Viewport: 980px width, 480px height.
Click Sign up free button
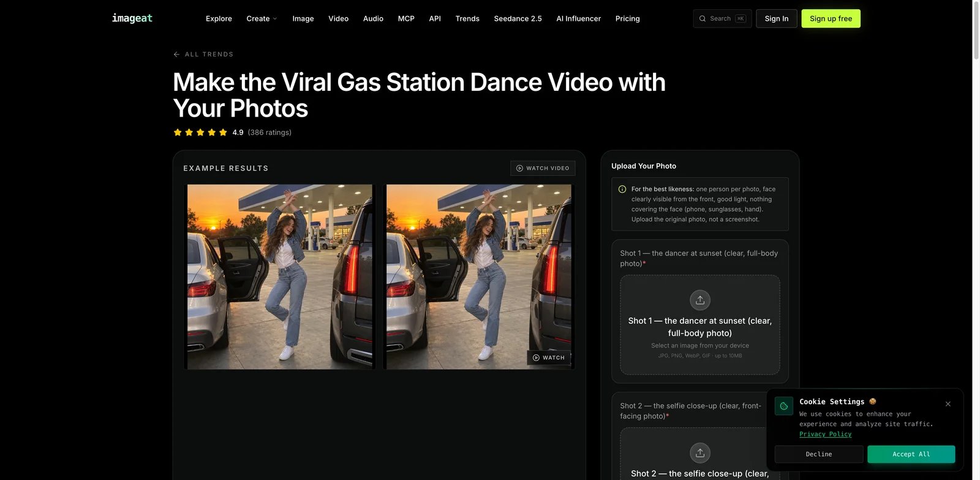click(x=831, y=18)
